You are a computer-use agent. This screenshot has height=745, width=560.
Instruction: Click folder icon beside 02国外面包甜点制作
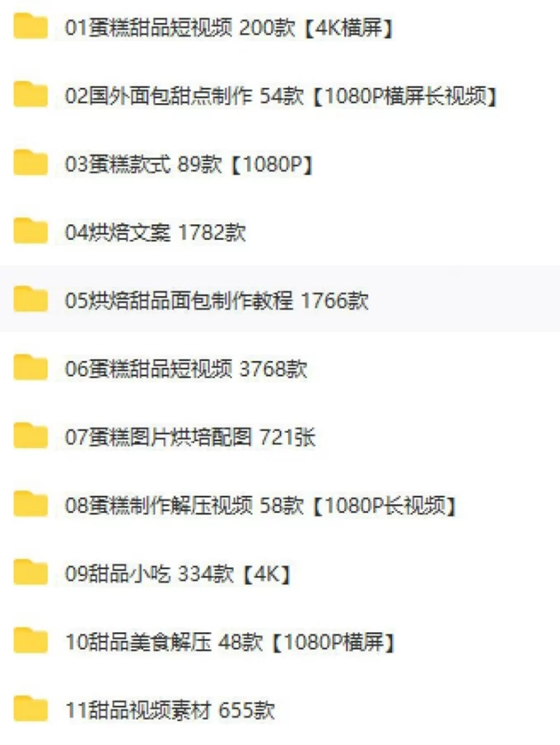(30, 94)
